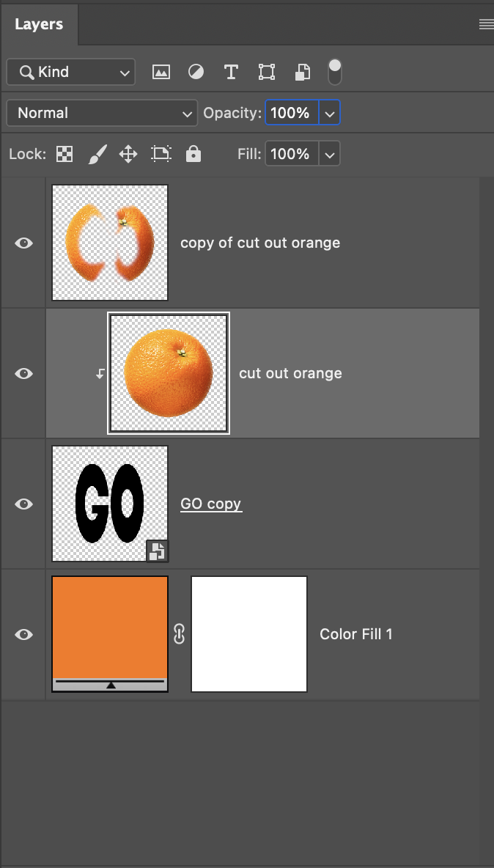Open the Layers panel options menu
This screenshot has height=868, width=494.
point(486,24)
